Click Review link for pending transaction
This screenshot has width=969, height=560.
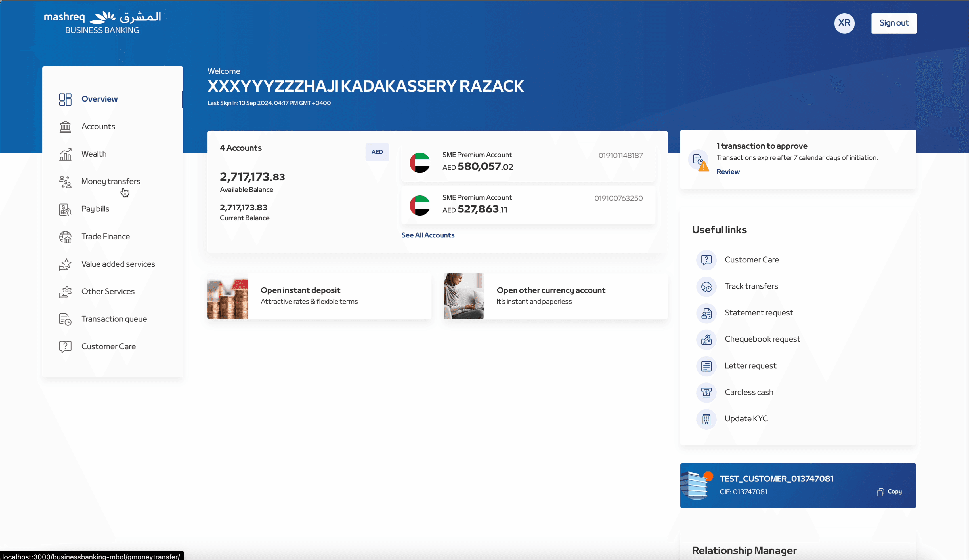point(727,172)
